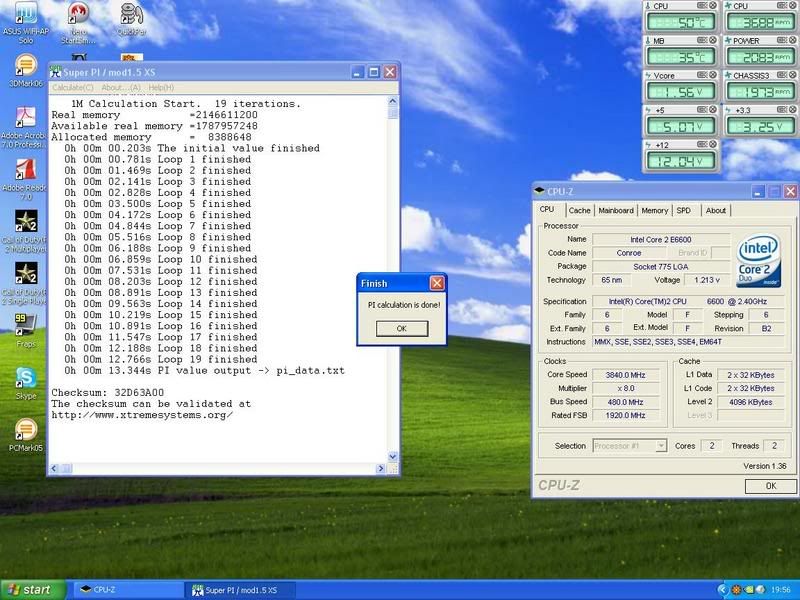Click settings icon on CHASSIS3 fan widget

783,75
